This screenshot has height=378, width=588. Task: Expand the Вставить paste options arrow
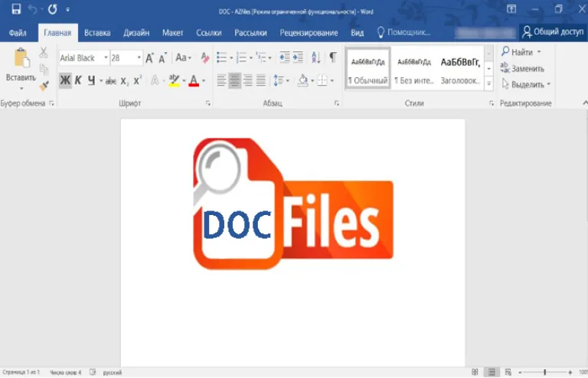[x=21, y=89]
